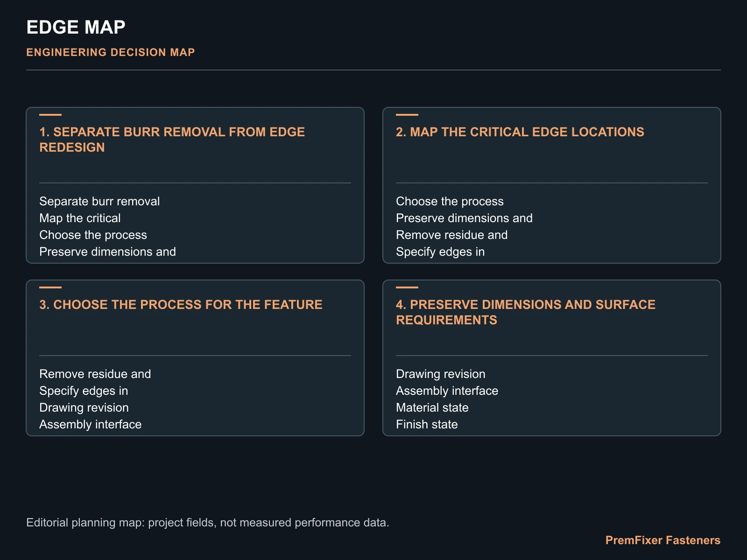Select heading '4. Preserve Dimensions and Surface Requirements'
This screenshot has width=747, height=560.
pyautogui.click(x=526, y=312)
